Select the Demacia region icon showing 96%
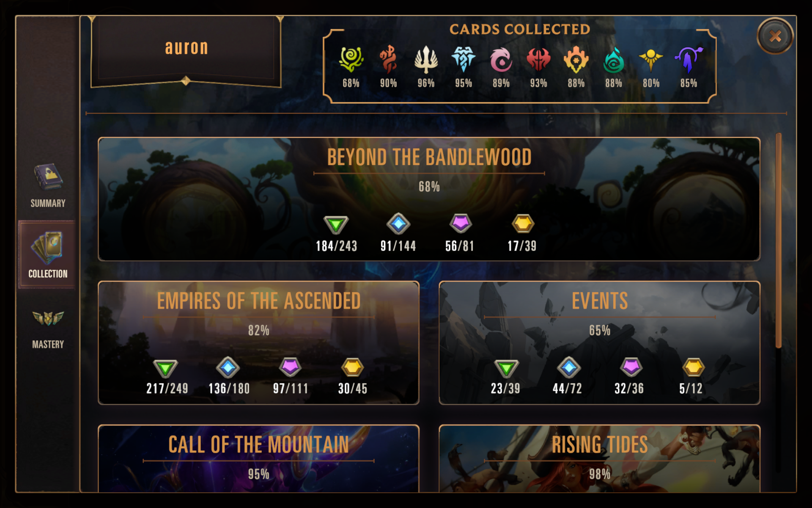Screen dimensions: 812x508 pyautogui.click(x=426, y=60)
